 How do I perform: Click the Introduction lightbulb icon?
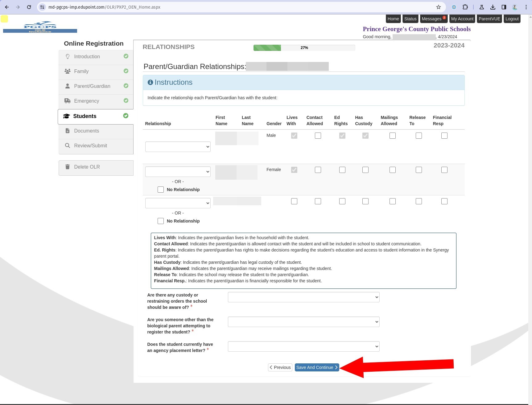pos(68,56)
